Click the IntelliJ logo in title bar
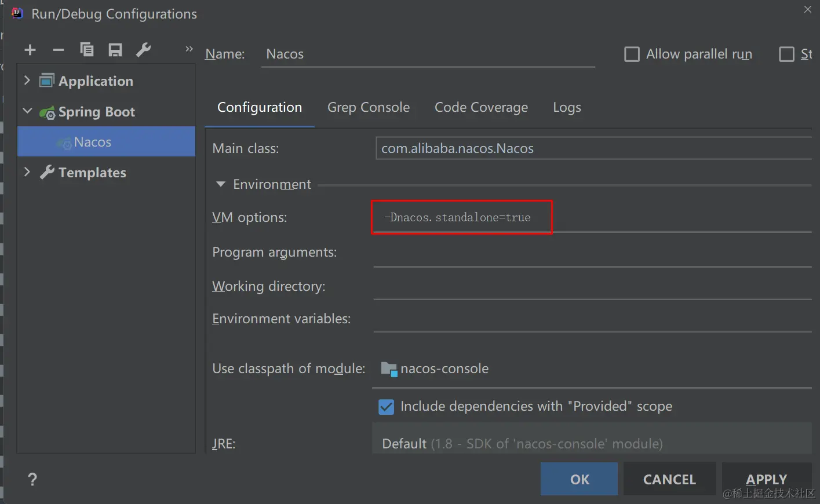The image size is (820, 504). tap(17, 13)
